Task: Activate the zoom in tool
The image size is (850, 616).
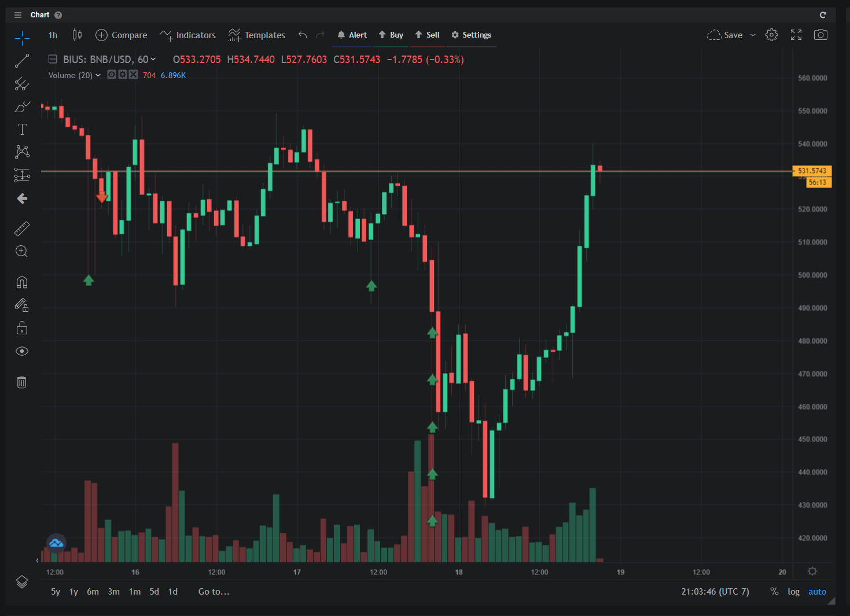Action: point(22,252)
